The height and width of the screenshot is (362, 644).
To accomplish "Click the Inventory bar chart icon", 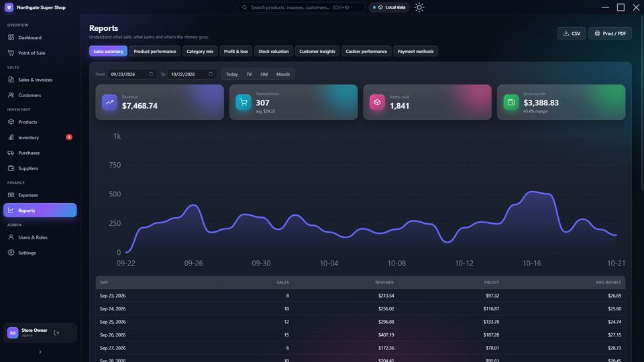I will pyautogui.click(x=11, y=137).
